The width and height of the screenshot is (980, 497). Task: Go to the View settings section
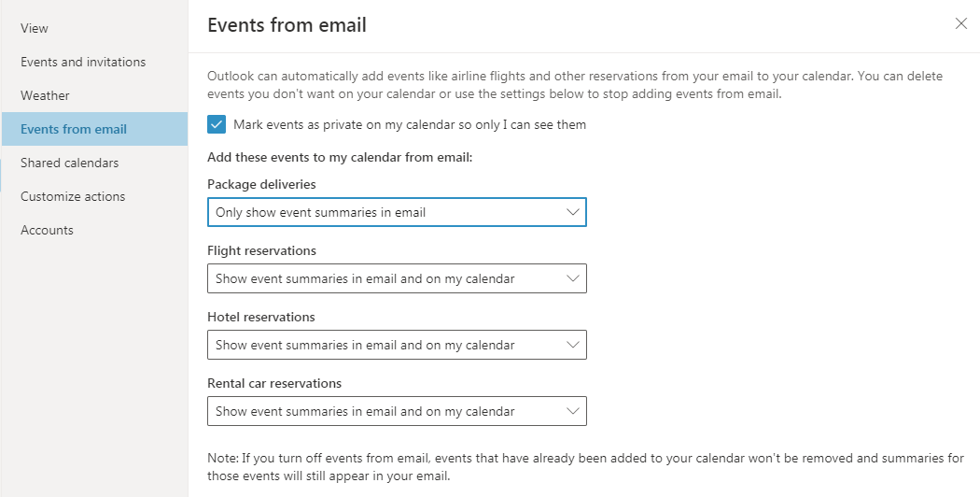35,28
